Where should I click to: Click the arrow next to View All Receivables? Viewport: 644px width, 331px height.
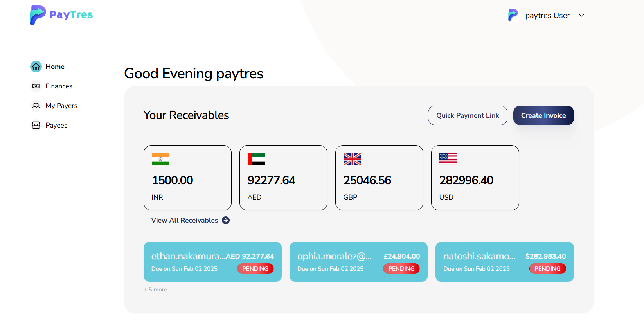pos(226,220)
